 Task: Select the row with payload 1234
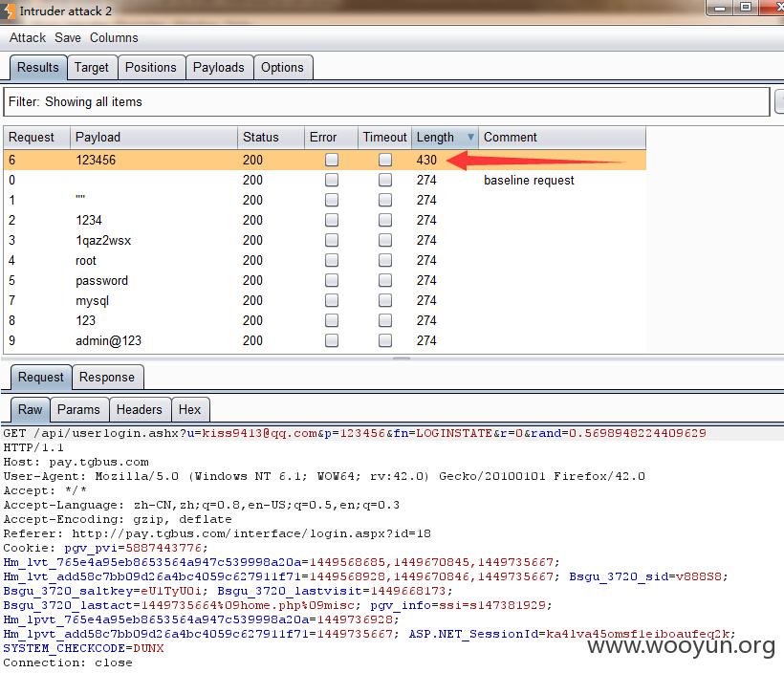(x=325, y=220)
